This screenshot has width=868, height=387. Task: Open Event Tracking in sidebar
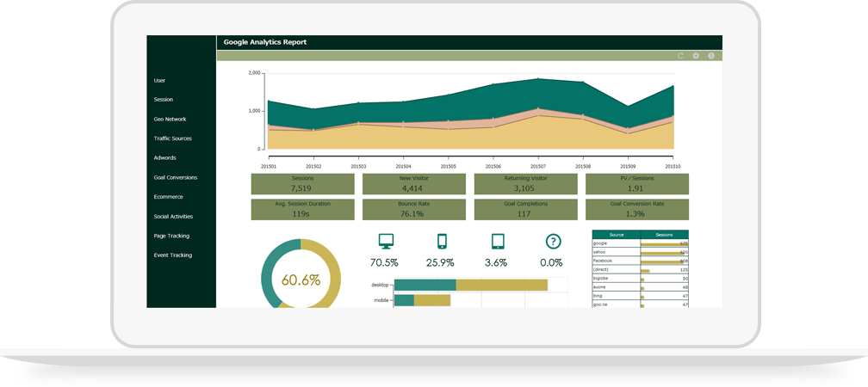(173, 255)
